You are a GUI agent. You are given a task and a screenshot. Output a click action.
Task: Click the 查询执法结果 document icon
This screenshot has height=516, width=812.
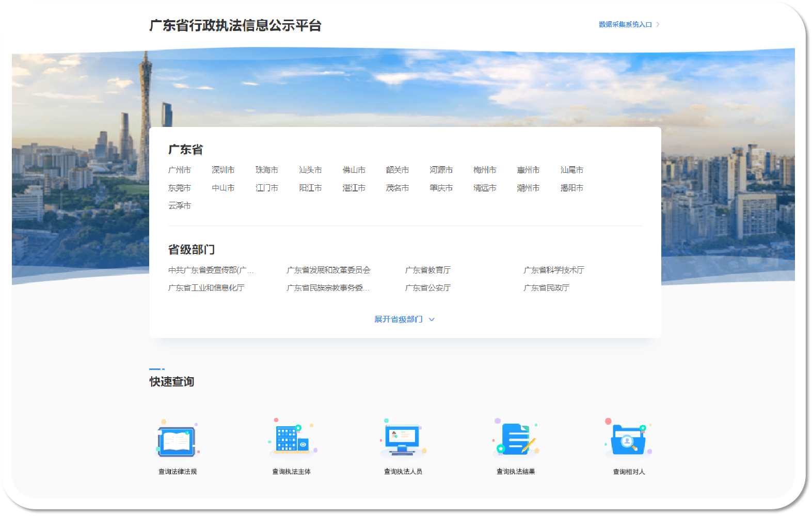click(516, 440)
